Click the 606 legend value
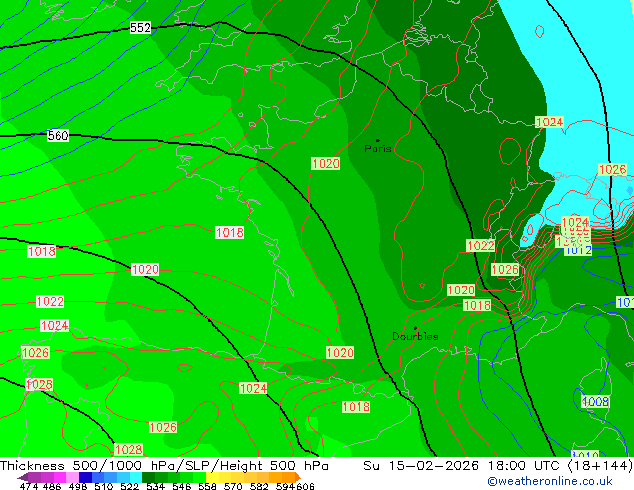 point(305,486)
